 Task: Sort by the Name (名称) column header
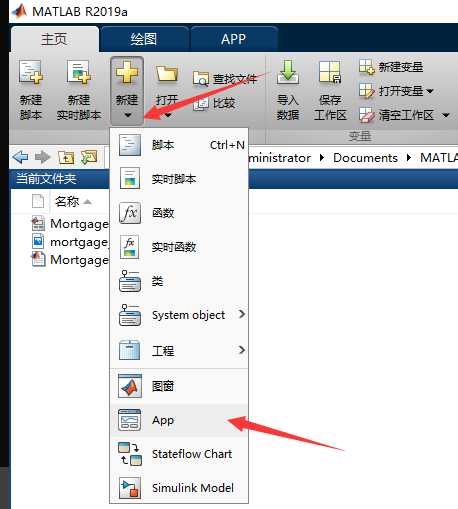(x=67, y=202)
